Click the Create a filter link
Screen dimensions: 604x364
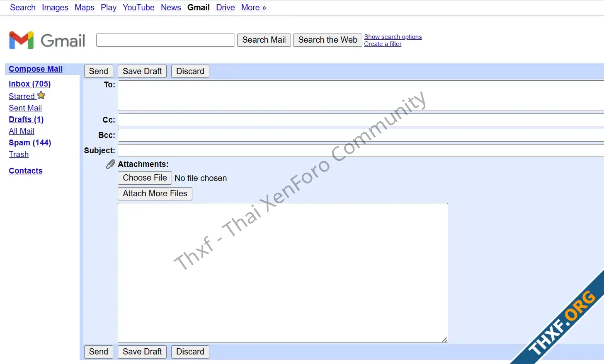pos(383,44)
